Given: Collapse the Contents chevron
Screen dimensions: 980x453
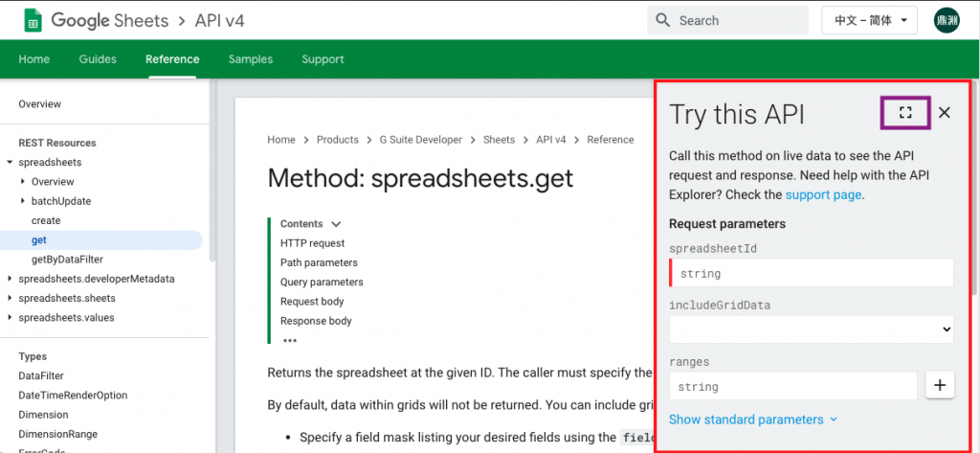Looking at the screenshot, I should coord(336,224).
